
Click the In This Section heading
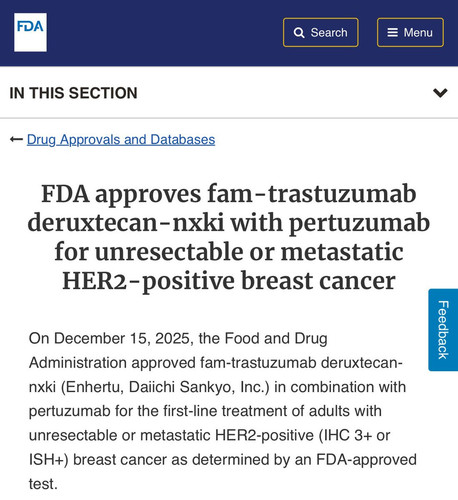(x=73, y=93)
